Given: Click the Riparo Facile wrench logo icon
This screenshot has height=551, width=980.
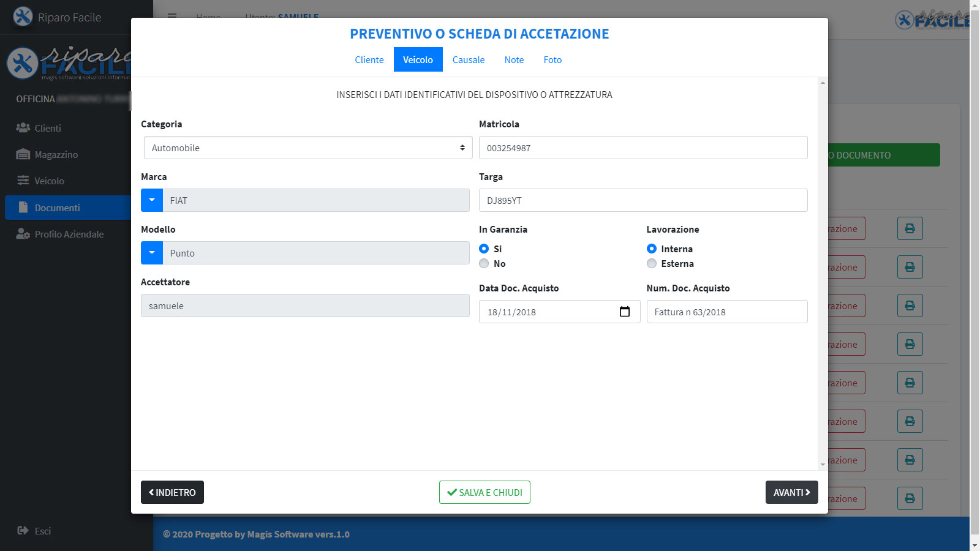Looking at the screenshot, I should [23, 17].
